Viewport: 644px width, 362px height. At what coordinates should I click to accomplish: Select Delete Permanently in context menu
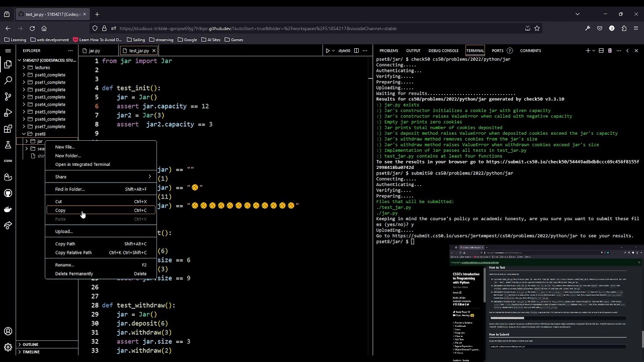(74, 274)
